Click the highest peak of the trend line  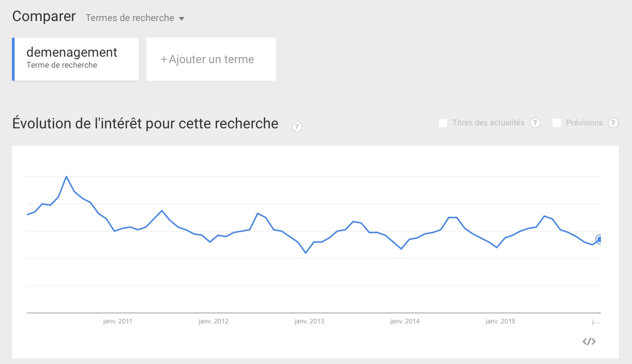tap(66, 176)
